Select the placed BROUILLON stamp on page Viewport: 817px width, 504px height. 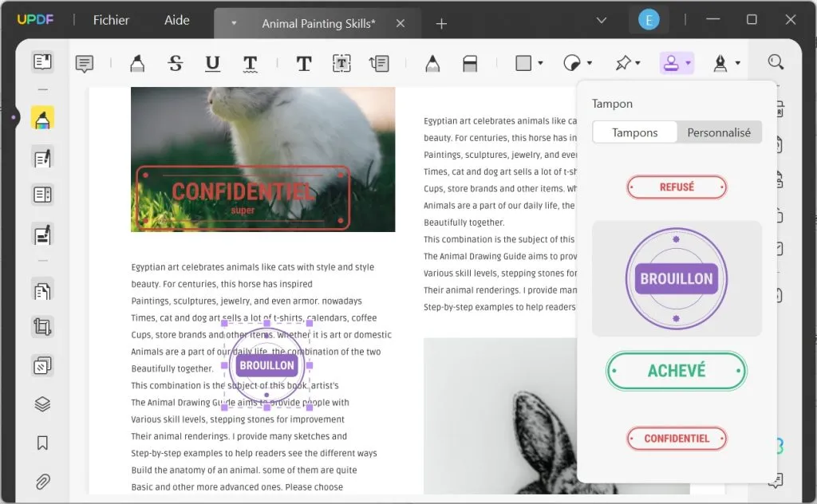[266, 365]
